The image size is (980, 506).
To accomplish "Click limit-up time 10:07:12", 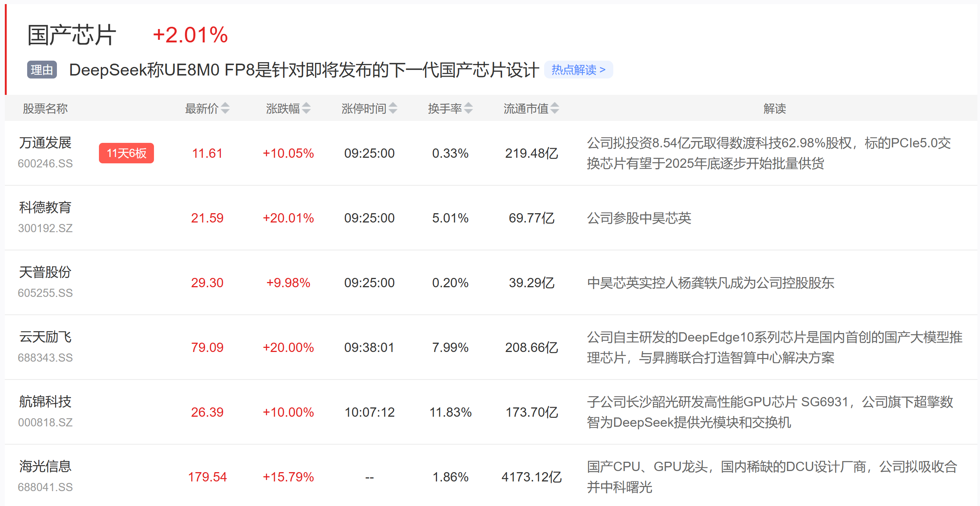I will tap(369, 412).
